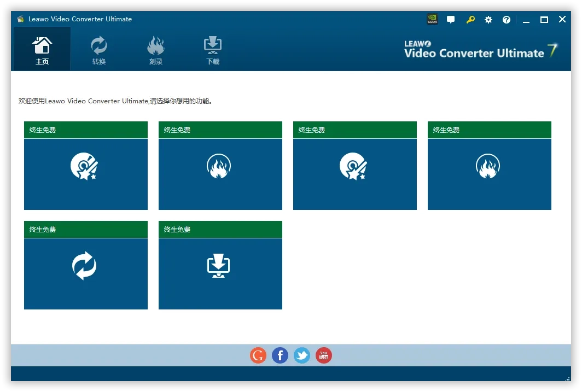Image resolution: width=582 pixels, height=392 pixels.
Task: Click the Leawo app icon in title bar
Action: click(21, 19)
